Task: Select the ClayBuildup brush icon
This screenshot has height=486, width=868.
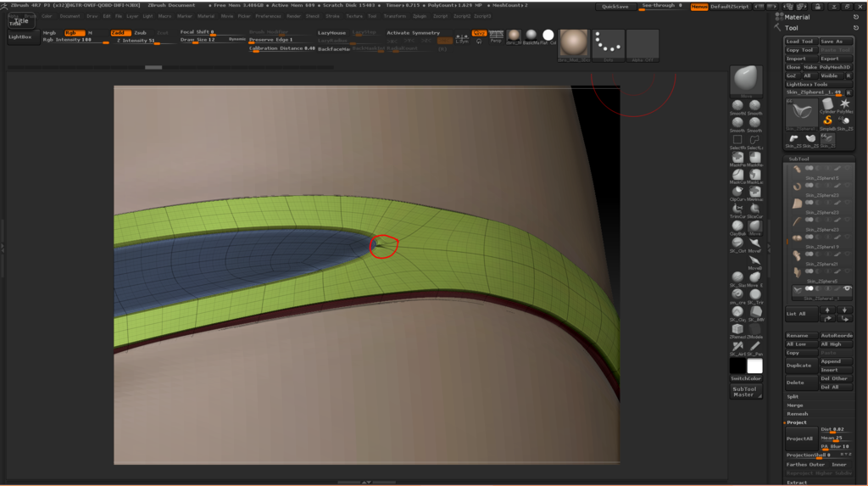Action: [x=737, y=226]
